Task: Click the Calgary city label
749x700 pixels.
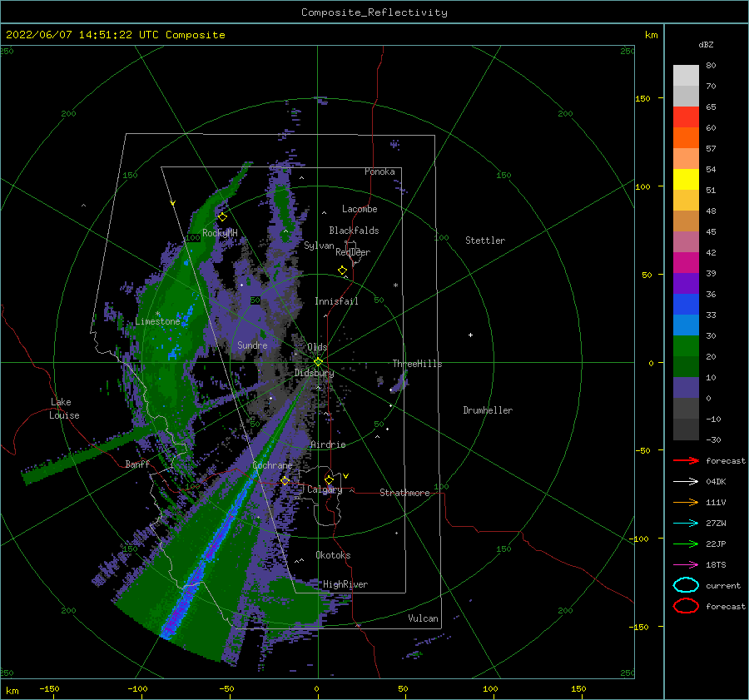Action: [x=325, y=489]
